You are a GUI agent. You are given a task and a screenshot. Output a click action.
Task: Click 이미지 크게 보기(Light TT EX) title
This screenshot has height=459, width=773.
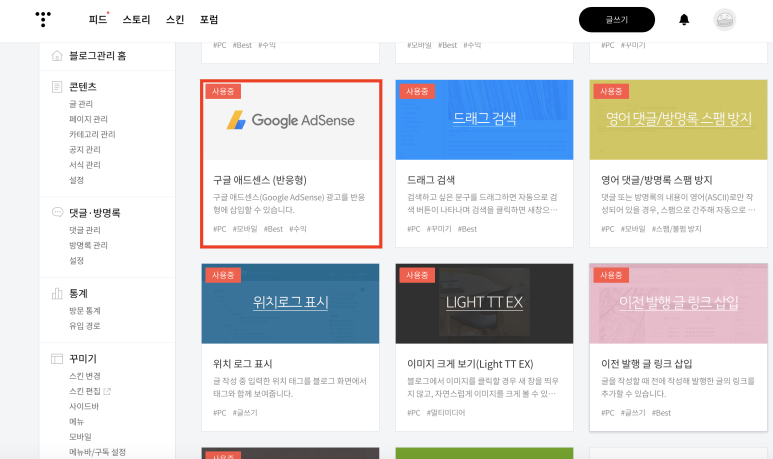470,364
